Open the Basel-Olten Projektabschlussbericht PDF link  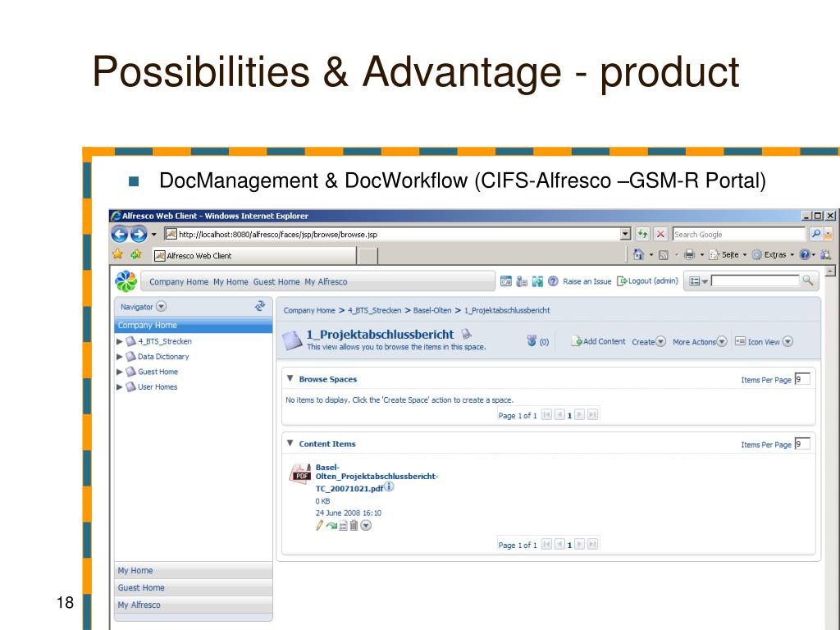tap(377, 478)
